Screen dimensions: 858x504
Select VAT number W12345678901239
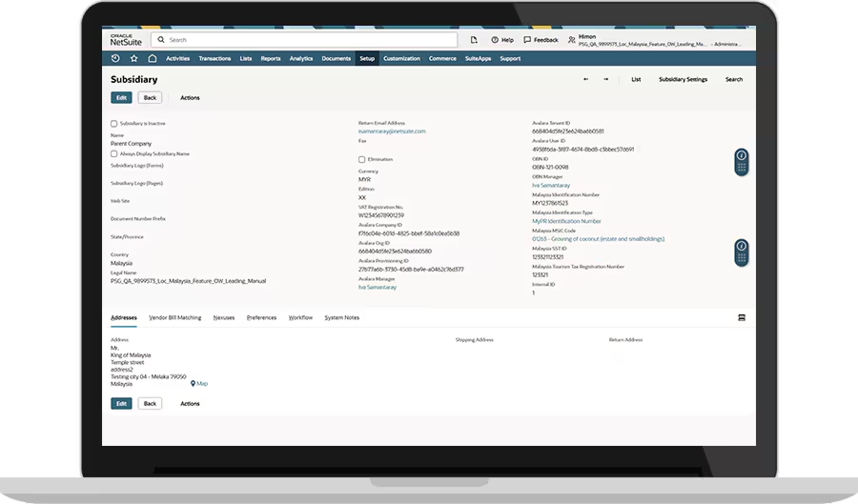click(380, 215)
